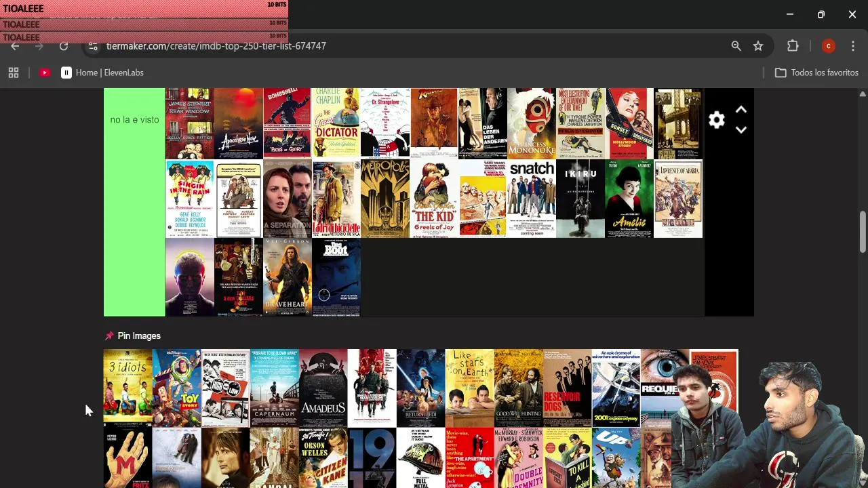This screenshot has height=488, width=868.
Task: Select the A Separation poster
Action: click(x=288, y=199)
